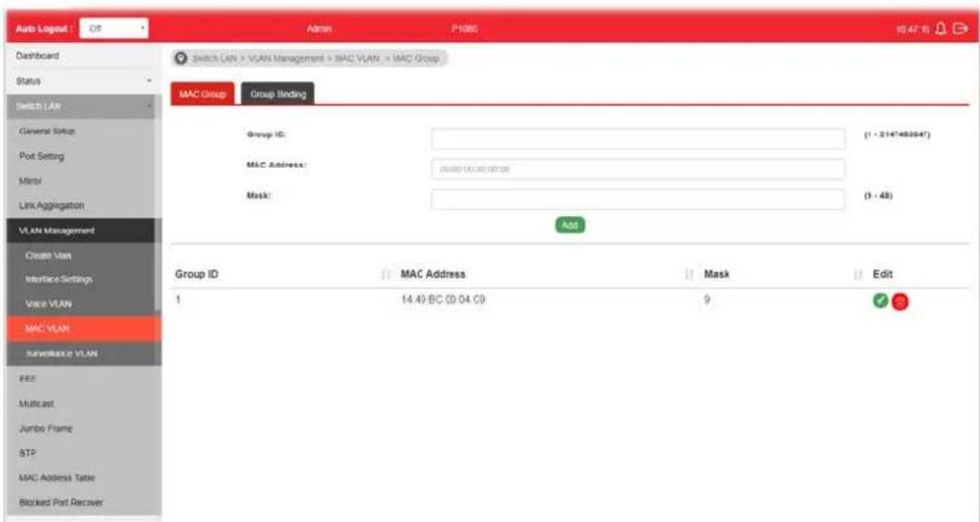Switch to the MAC Group tab
Image resolution: width=980 pixels, height=522 pixels.
point(202,95)
